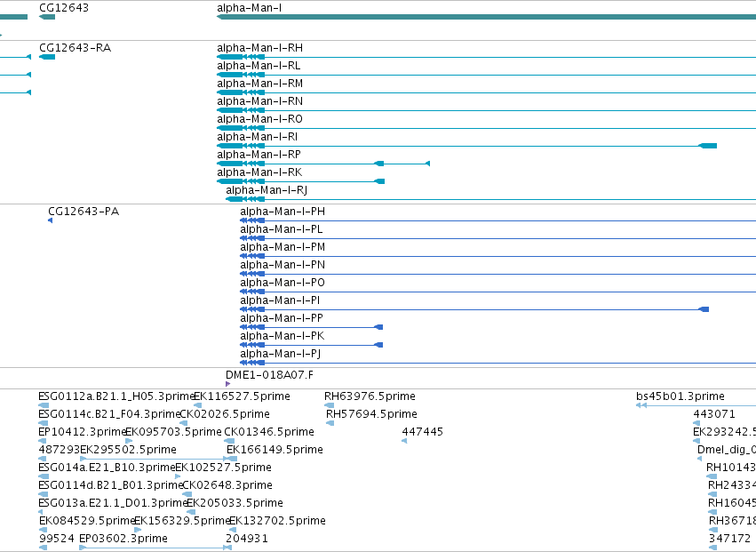Screen dimensions: 756x552
Task: Select feature 347172
Action: 729,539
